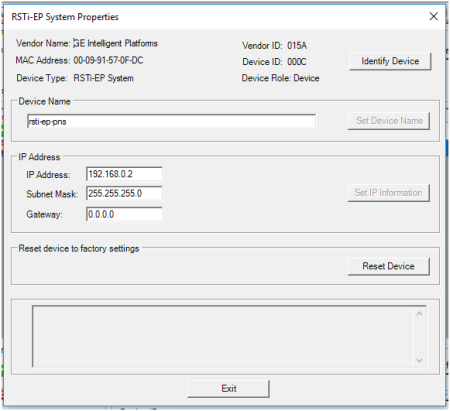Viewport: 450px width, 411px height.
Task: Focus the Device Name input field
Action: click(x=171, y=121)
